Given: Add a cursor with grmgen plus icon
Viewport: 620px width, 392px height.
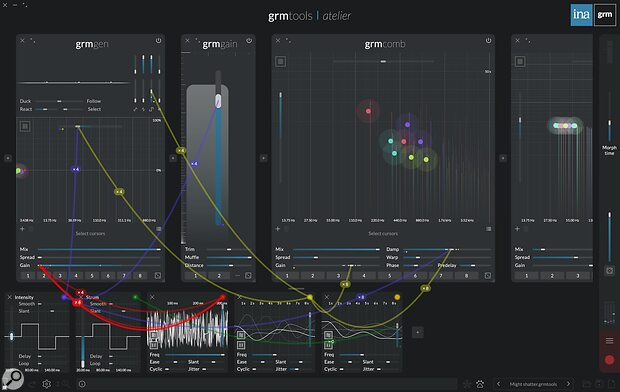Looking at the screenshot, I should (22, 229).
